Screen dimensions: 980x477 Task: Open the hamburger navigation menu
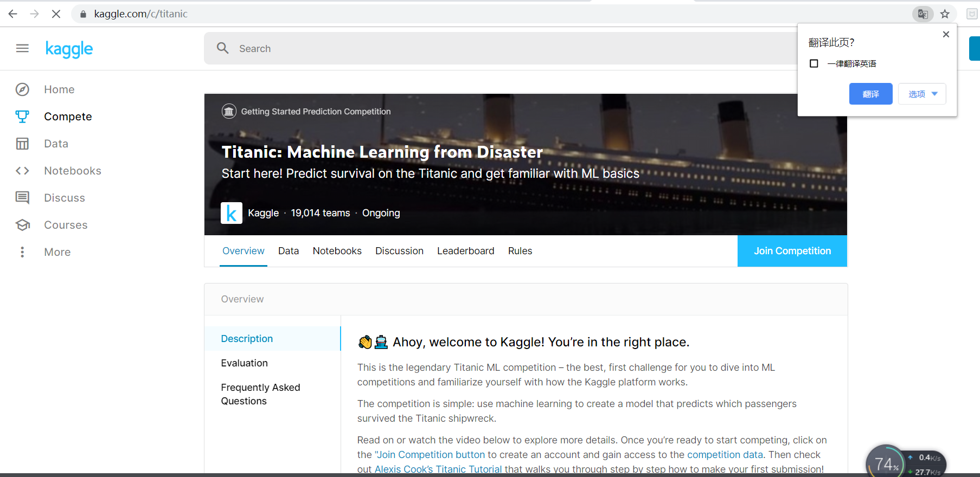pyautogui.click(x=22, y=49)
